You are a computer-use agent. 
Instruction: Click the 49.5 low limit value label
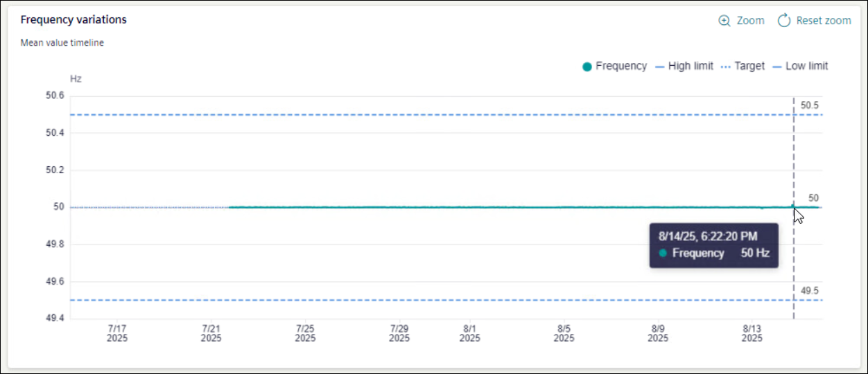[810, 291]
